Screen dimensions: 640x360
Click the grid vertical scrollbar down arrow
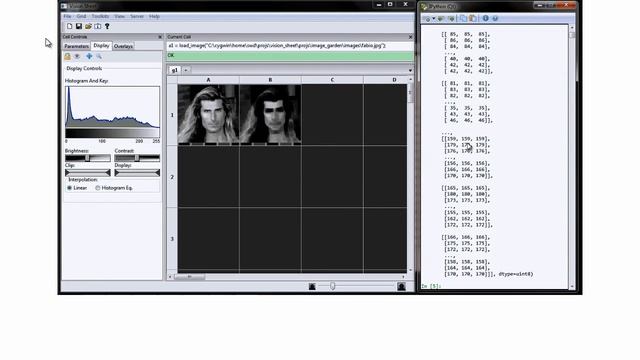(410, 270)
